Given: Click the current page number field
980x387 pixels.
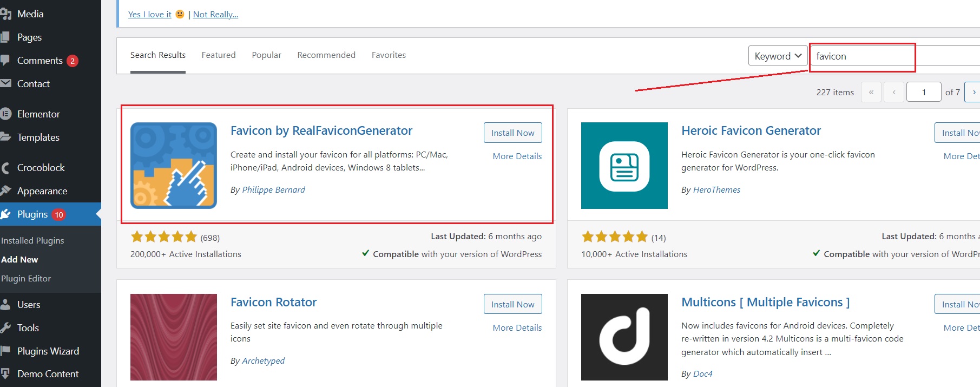Looking at the screenshot, I should coord(924,92).
